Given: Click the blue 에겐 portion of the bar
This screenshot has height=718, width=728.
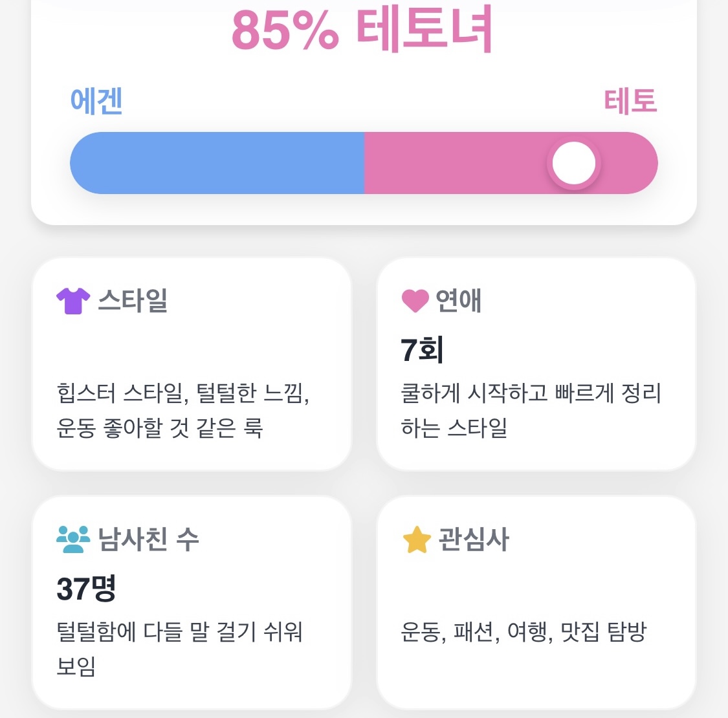Looking at the screenshot, I should 217,163.
